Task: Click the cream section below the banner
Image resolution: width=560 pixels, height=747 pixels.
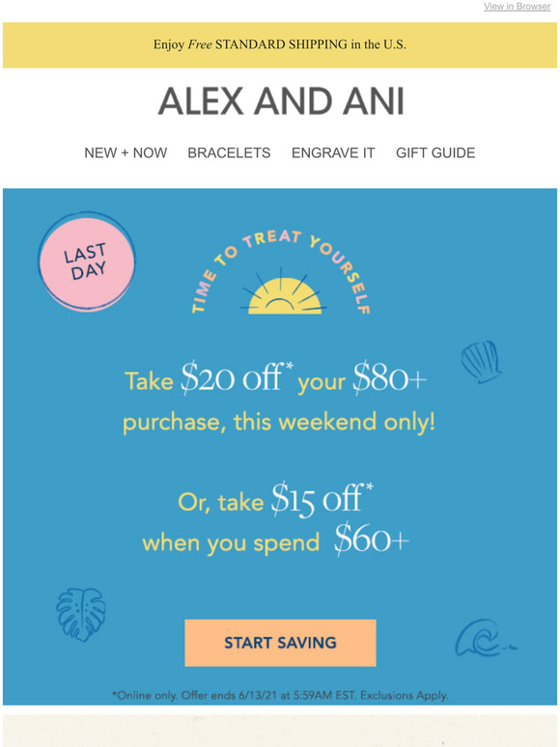Action: [x=280, y=731]
